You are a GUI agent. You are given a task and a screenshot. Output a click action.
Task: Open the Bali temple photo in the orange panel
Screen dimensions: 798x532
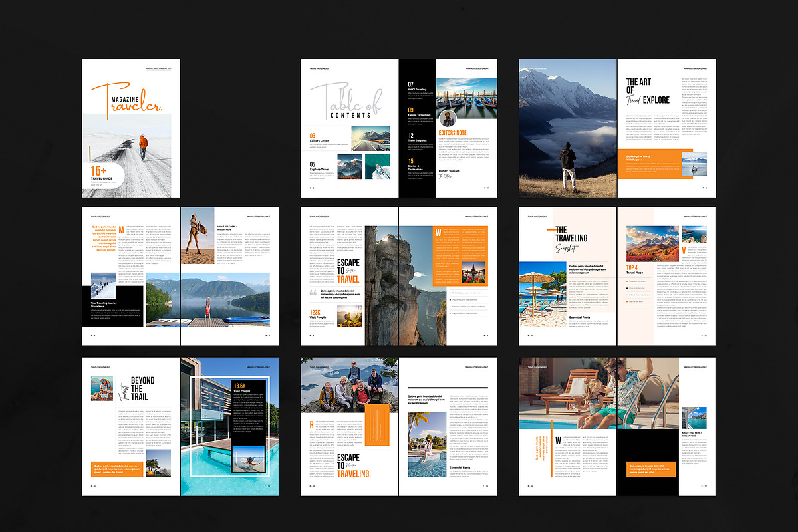tap(473, 272)
